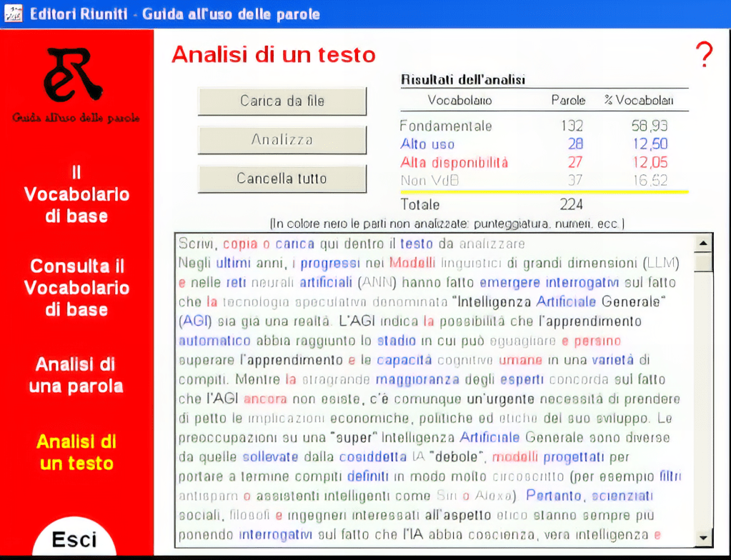731x560 pixels.
Task: Switch to Analisi di una parola
Action: pos(76,376)
